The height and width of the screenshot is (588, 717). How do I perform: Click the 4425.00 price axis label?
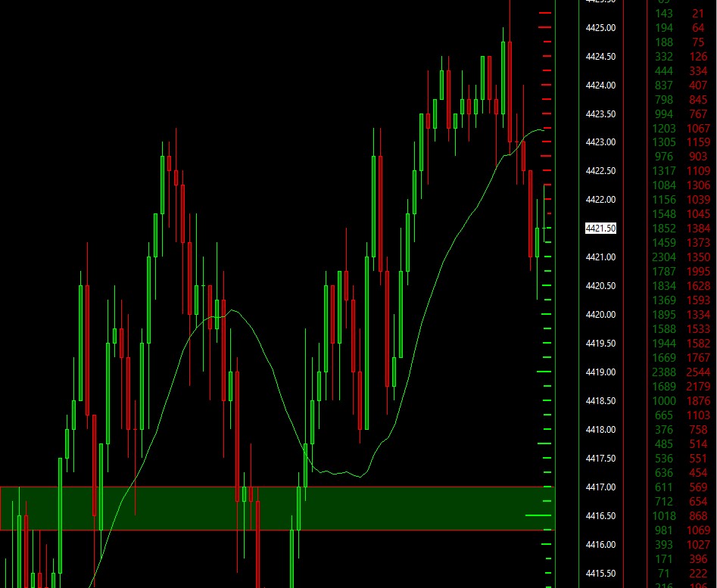600,28
